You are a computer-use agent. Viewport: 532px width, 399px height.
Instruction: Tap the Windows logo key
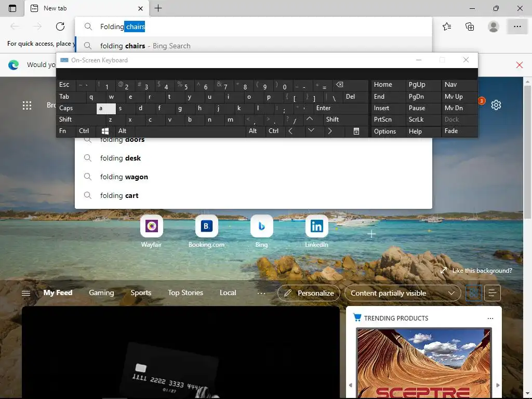[x=105, y=131]
